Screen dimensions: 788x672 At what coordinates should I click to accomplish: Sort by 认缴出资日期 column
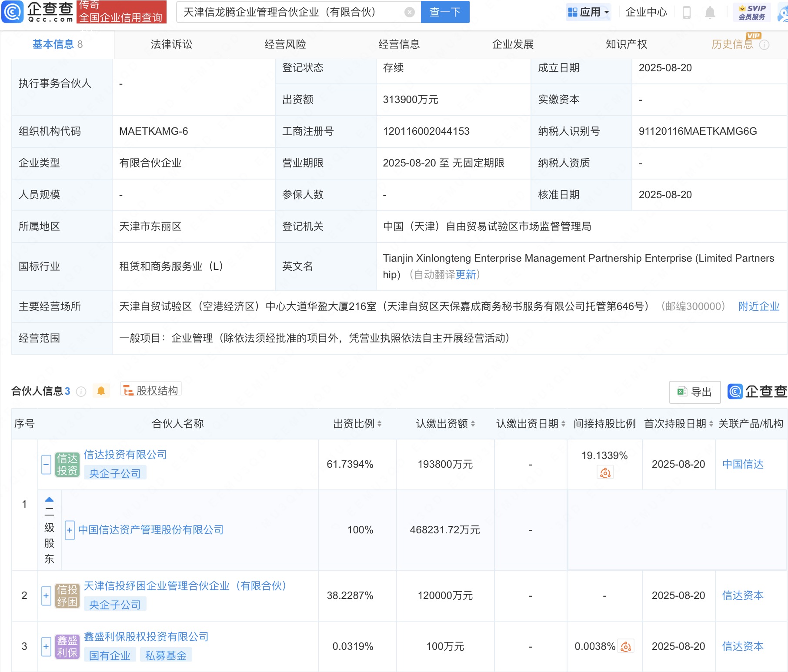(563, 424)
